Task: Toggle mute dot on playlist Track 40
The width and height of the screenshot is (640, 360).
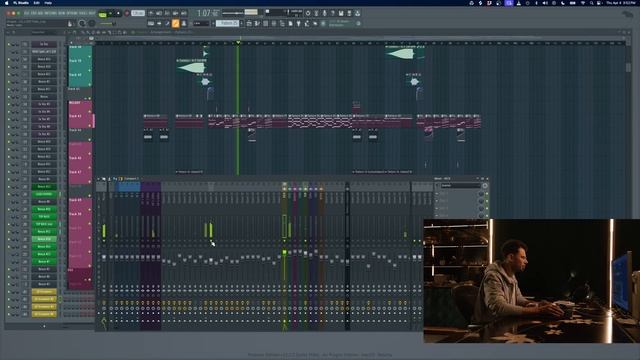Action: pyautogui.click(x=89, y=84)
